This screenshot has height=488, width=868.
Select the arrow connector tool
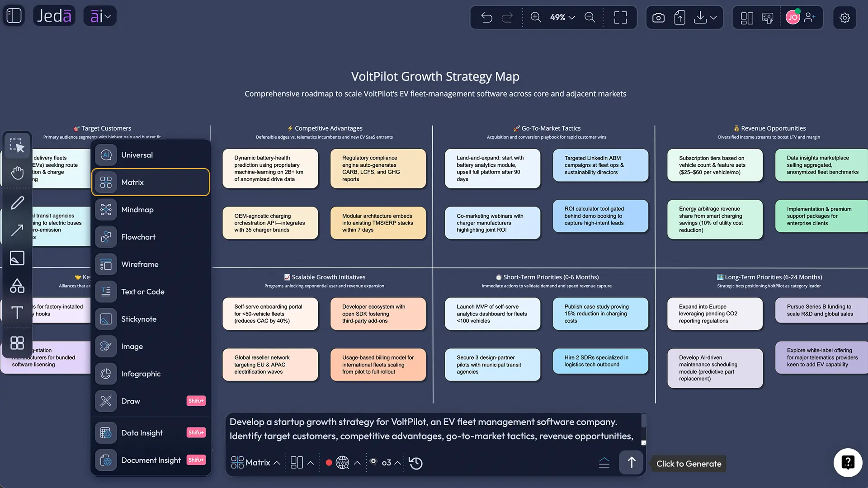17,230
